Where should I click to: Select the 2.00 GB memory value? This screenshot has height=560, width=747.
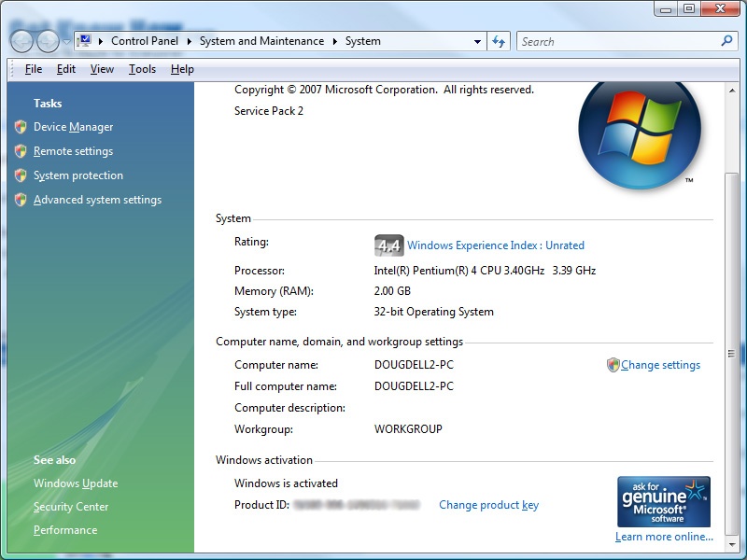392,291
